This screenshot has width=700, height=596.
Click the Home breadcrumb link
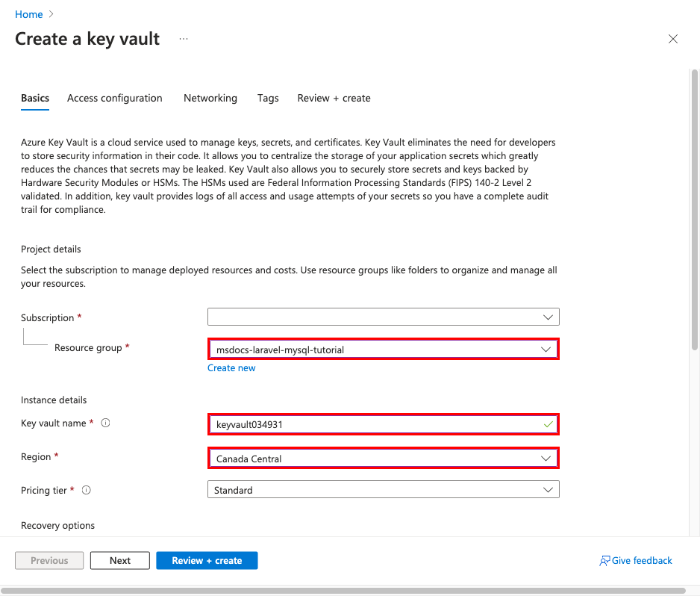[29, 13]
